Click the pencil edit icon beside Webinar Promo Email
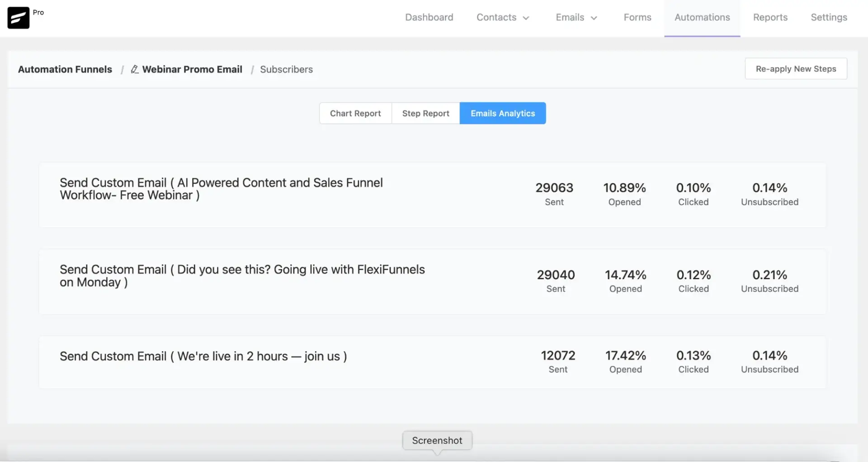The image size is (868, 462). (x=134, y=69)
